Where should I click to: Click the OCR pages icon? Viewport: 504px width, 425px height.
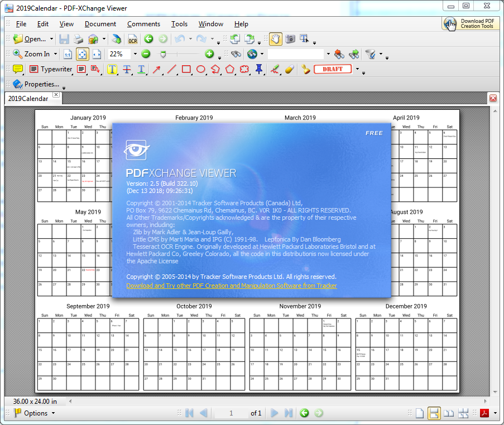click(132, 39)
